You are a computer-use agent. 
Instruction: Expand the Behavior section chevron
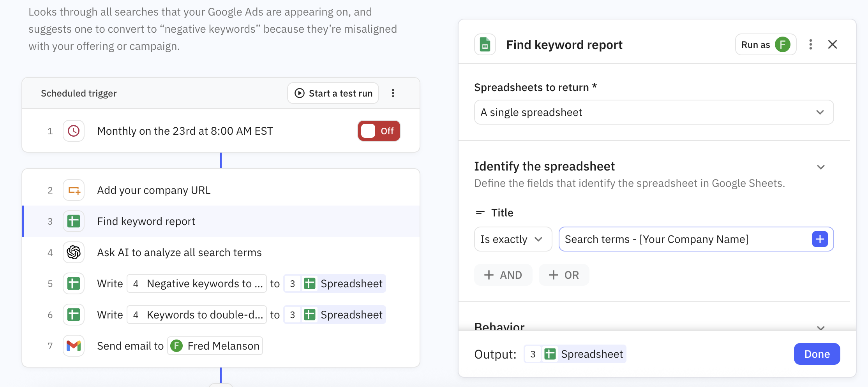pyautogui.click(x=821, y=327)
